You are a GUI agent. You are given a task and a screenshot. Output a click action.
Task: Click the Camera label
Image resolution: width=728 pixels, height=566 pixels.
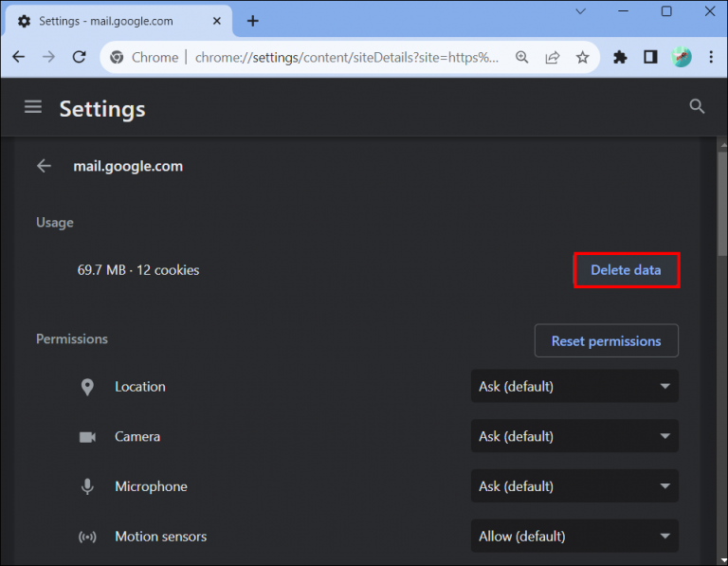tap(137, 437)
